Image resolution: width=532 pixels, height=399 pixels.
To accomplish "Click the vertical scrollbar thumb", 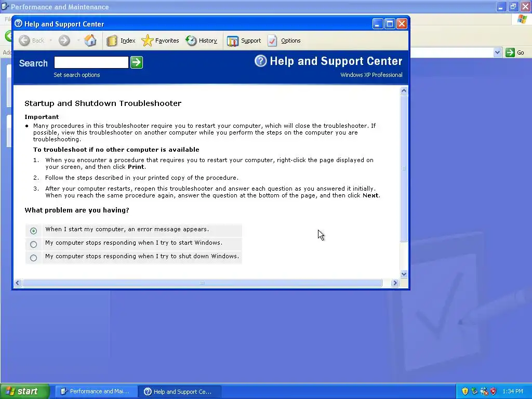I will (x=404, y=168).
